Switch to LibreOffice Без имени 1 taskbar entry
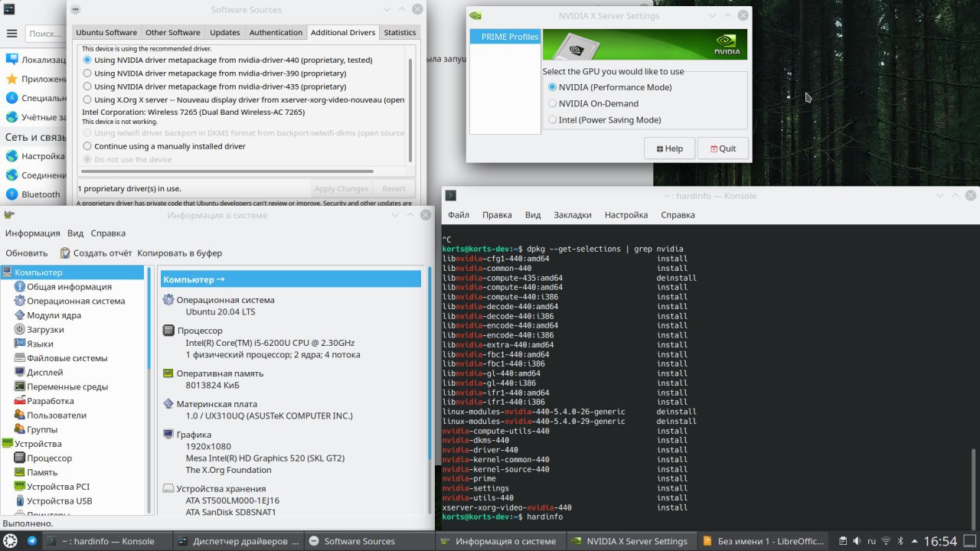 (x=763, y=541)
